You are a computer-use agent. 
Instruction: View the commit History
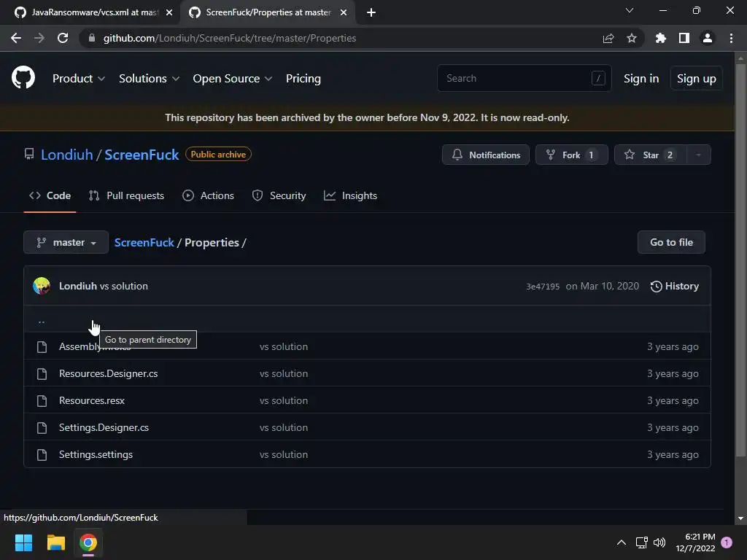(674, 286)
